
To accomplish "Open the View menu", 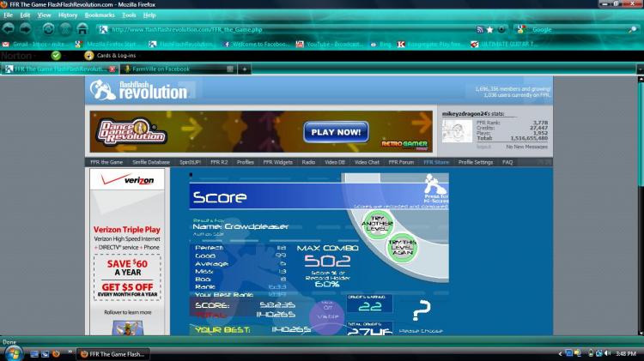I will click(44, 15).
